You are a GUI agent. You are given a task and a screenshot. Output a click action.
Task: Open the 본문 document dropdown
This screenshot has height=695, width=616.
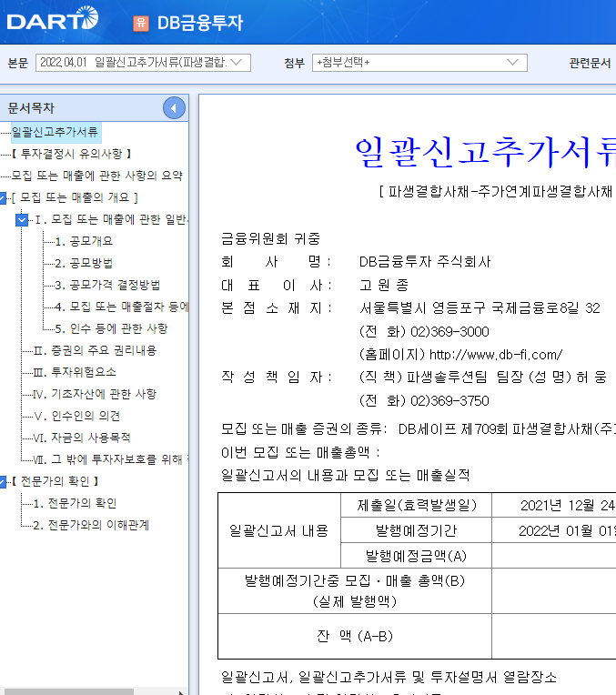143,63
